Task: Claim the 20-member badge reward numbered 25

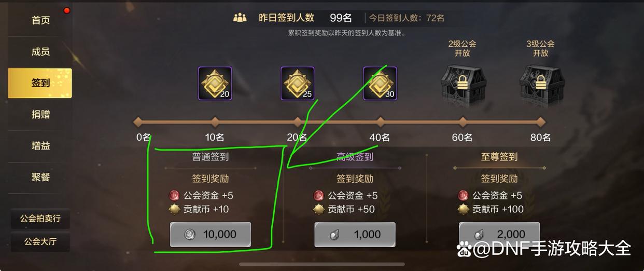Action: 298,83
